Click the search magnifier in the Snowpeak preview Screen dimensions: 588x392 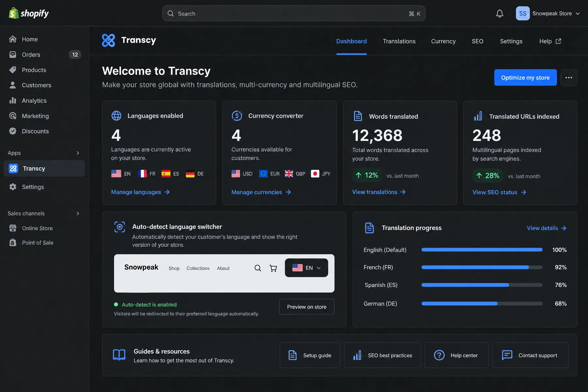click(x=258, y=268)
